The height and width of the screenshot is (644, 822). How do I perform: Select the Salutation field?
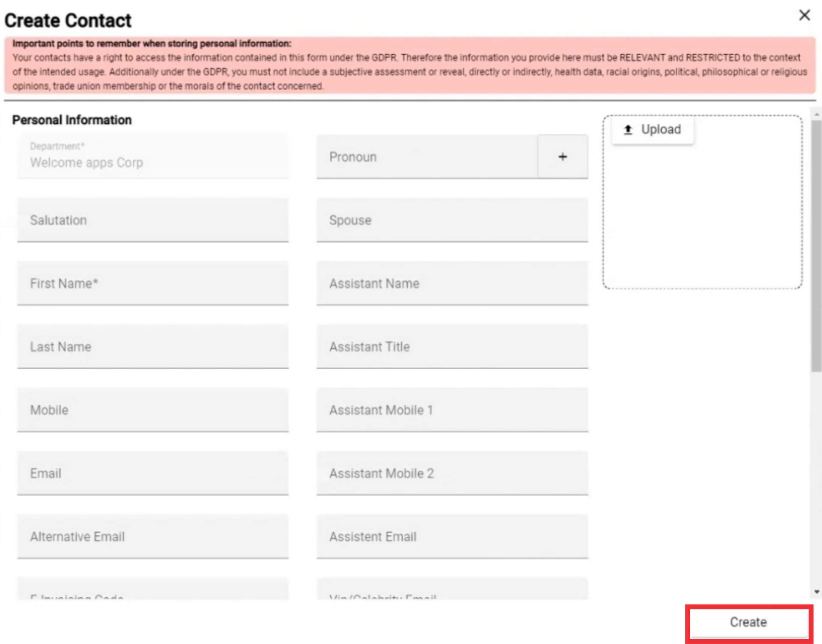point(153,220)
